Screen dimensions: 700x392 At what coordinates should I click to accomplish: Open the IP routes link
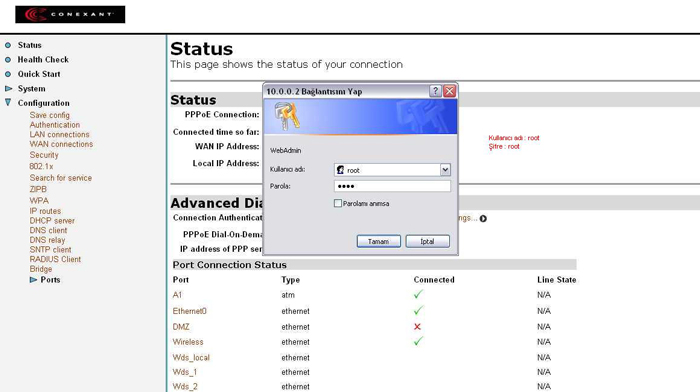point(45,211)
